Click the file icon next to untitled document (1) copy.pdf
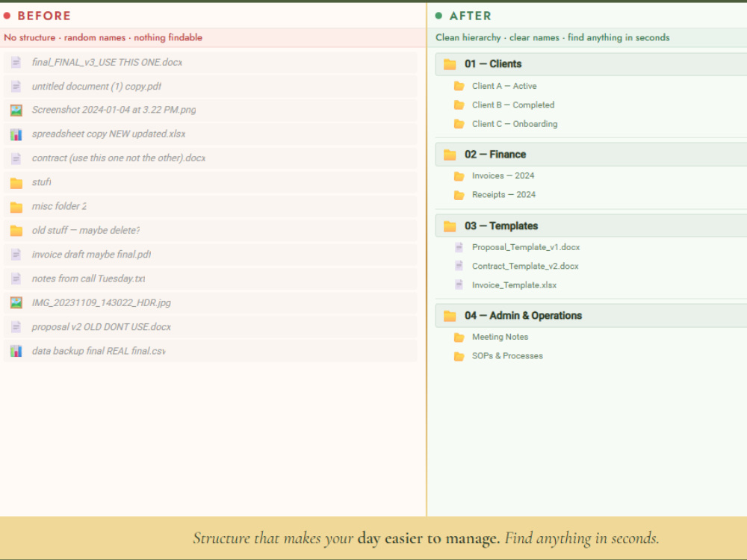This screenshot has width=747, height=560. coord(16,86)
